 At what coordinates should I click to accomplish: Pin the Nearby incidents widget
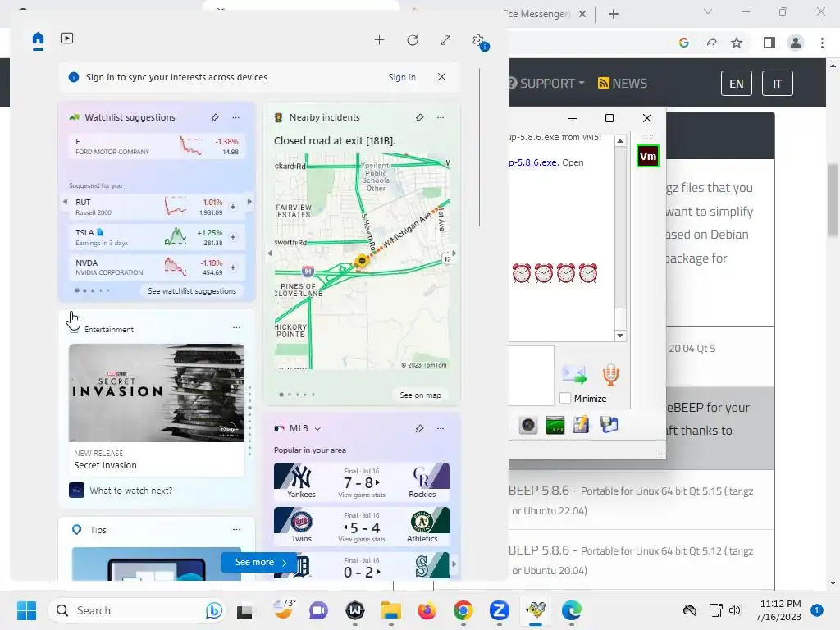[419, 117]
